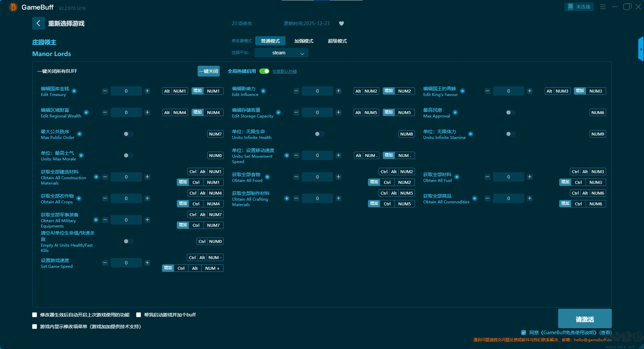Viewport: 644px width, 349px height.
Task: Check show in-game modifier menu checkbox
Action: pyautogui.click(x=35, y=327)
